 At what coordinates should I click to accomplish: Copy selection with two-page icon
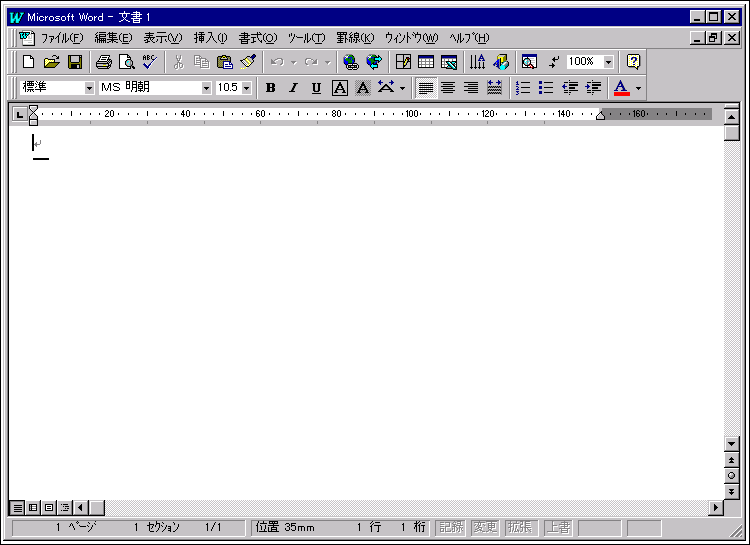click(201, 62)
